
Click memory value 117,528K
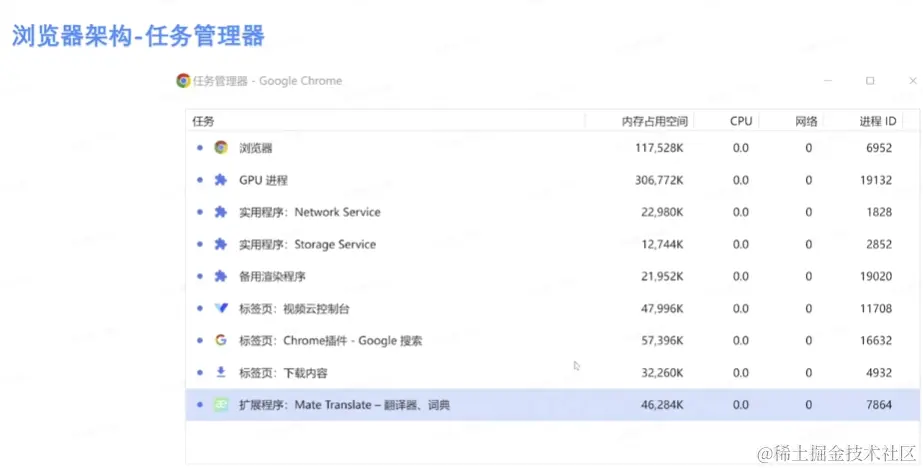click(659, 148)
